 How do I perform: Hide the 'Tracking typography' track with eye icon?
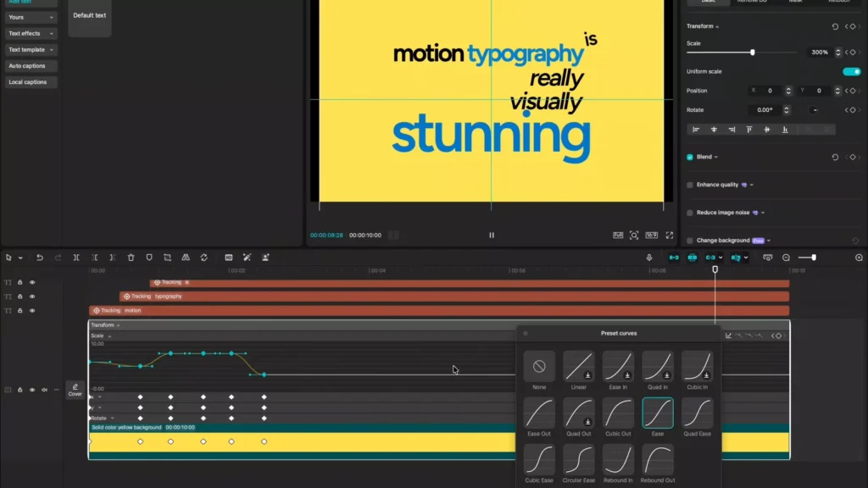[32, 297]
